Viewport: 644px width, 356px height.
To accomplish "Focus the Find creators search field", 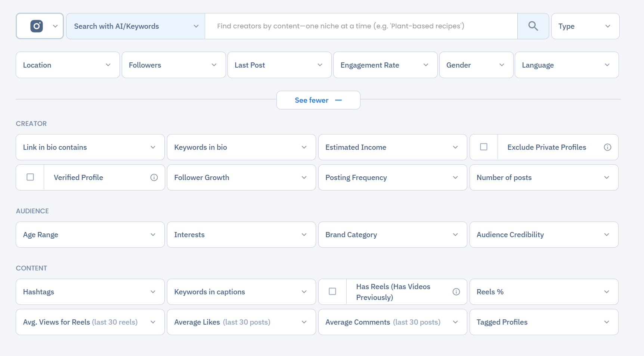I will pyautogui.click(x=361, y=26).
